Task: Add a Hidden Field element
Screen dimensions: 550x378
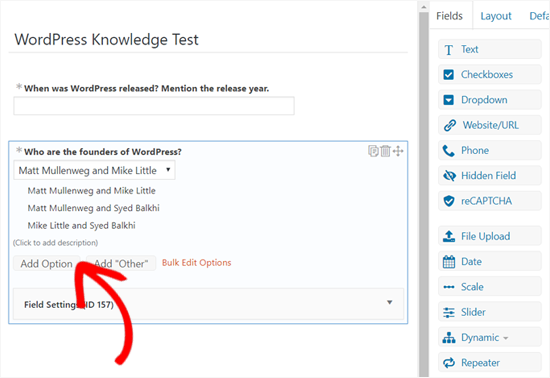Action: pyautogui.click(x=489, y=176)
